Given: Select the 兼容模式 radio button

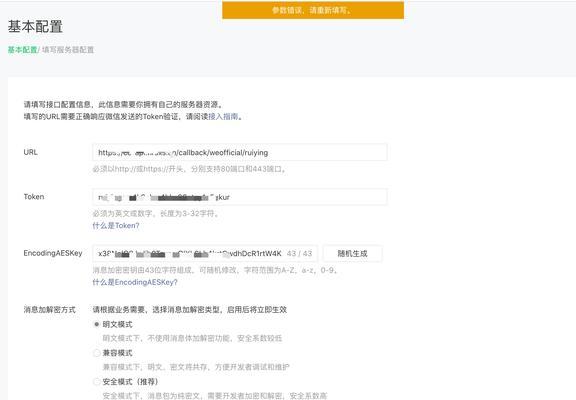Looking at the screenshot, I should click(x=97, y=353).
